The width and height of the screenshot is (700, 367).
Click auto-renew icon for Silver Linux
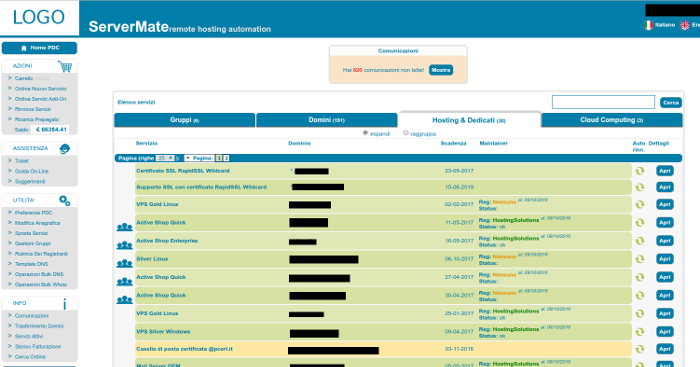640,259
